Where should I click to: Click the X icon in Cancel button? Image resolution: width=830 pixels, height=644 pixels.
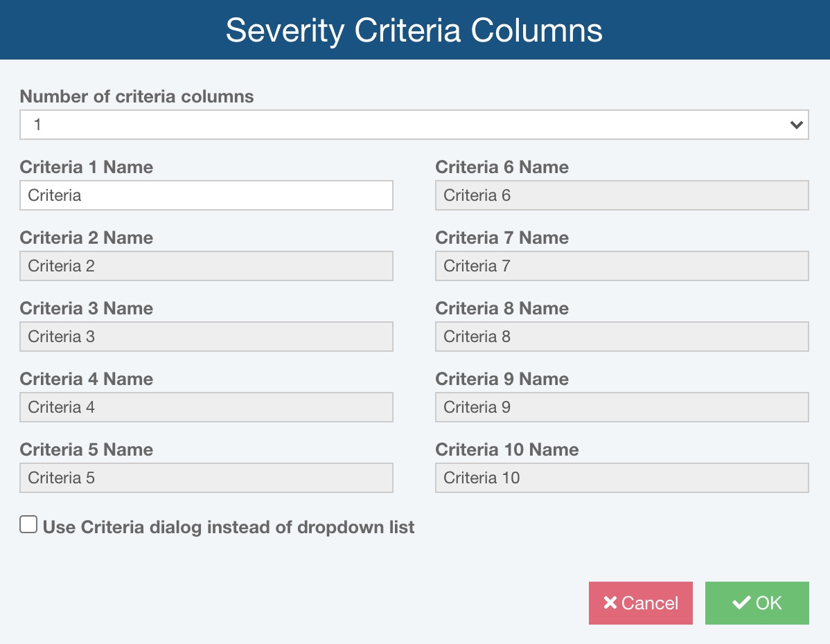click(x=610, y=603)
